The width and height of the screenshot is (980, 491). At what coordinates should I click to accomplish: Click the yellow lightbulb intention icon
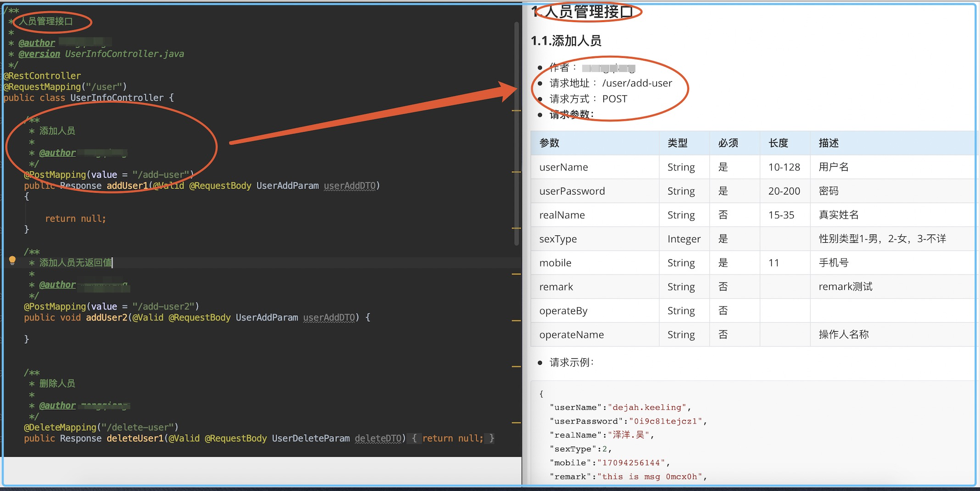[x=12, y=261]
